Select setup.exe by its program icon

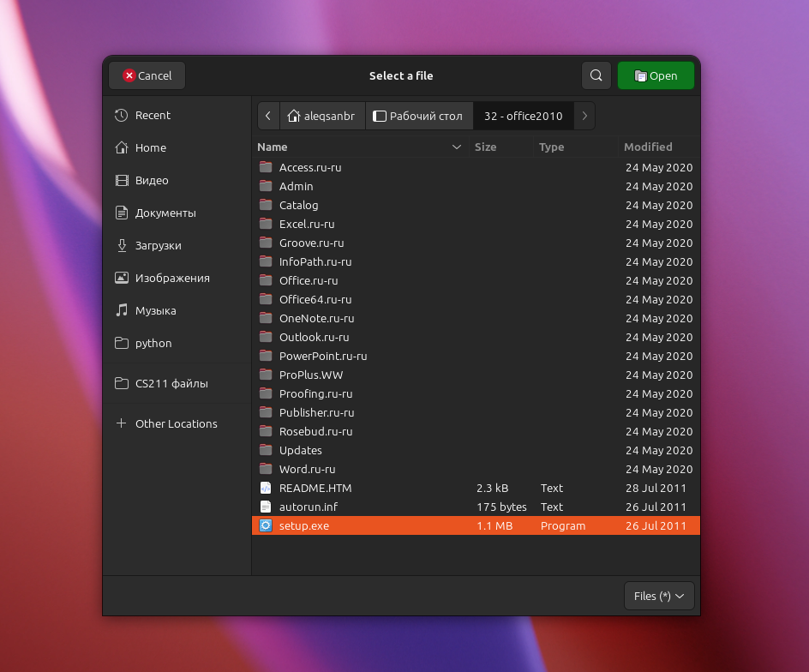(266, 525)
